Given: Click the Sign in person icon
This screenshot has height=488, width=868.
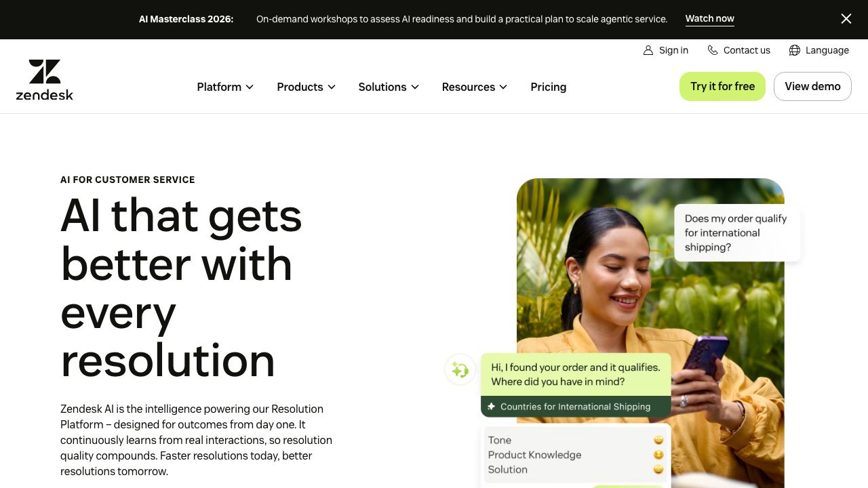Looking at the screenshot, I should pos(648,50).
